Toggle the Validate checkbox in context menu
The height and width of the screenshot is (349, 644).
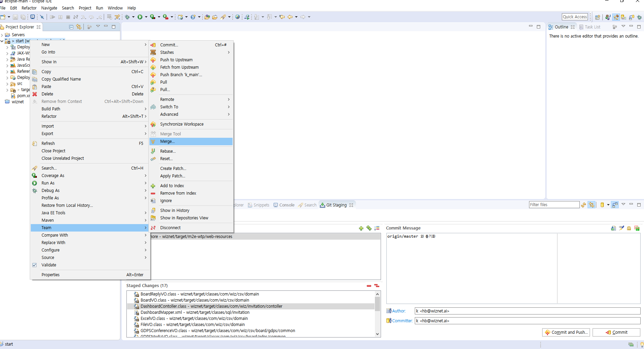pyautogui.click(x=34, y=265)
